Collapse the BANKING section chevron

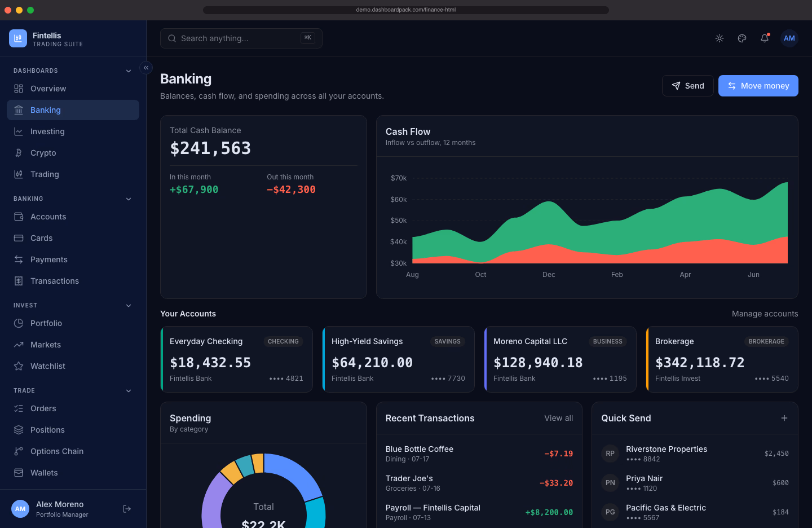pos(129,199)
